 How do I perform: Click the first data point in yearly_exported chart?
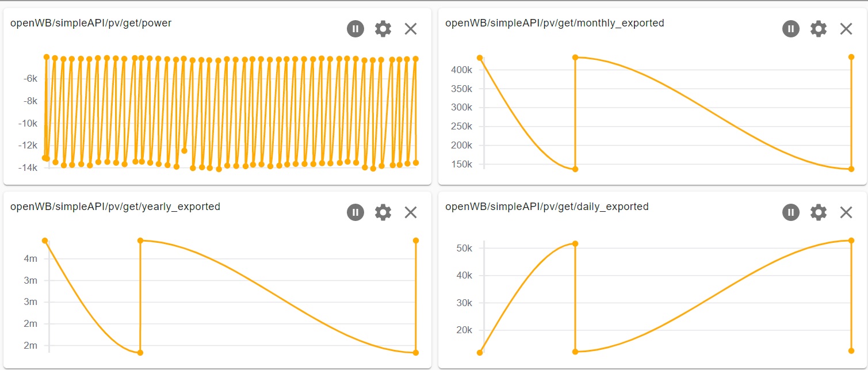coord(45,241)
